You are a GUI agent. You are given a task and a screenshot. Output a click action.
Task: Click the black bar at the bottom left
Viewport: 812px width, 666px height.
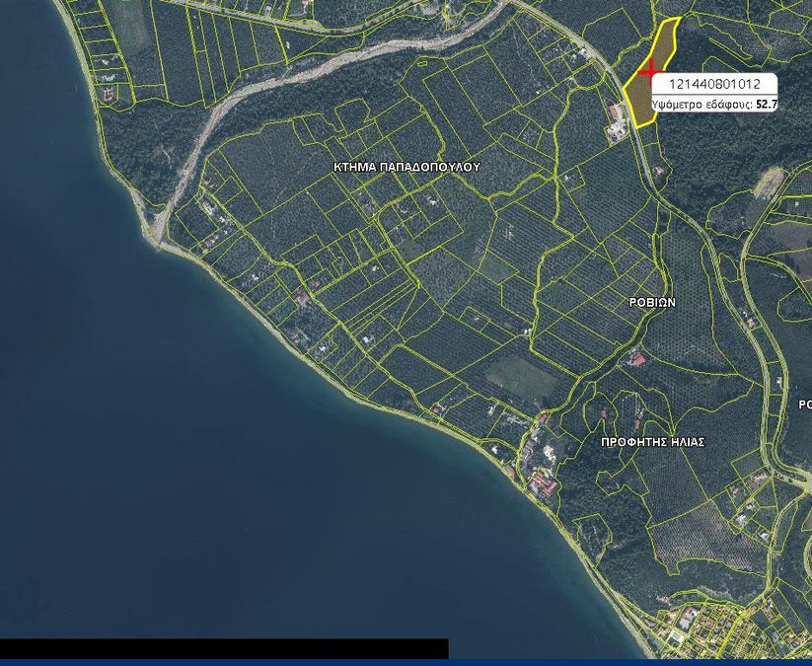click(x=224, y=648)
